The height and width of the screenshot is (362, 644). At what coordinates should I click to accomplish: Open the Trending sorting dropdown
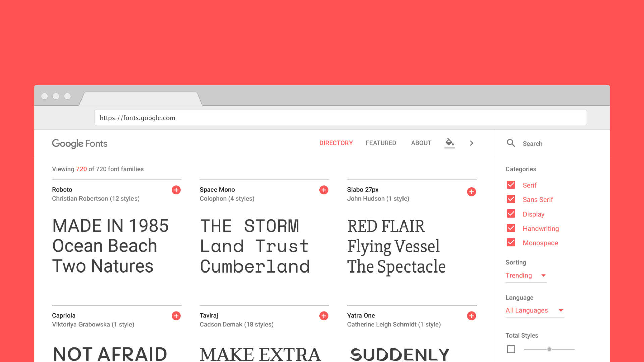coord(526,276)
